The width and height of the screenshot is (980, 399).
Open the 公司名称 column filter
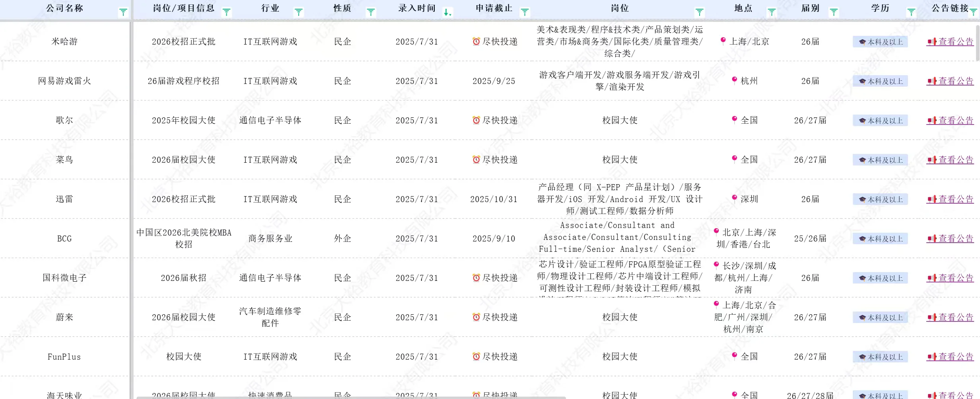[x=123, y=13]
